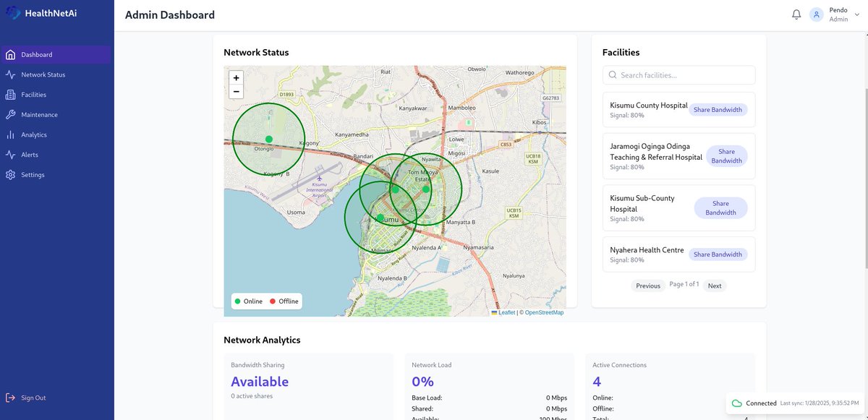Open Dashboard in the sidebar
The height and width of the screenshot is (420, 868).
[57, 55]
